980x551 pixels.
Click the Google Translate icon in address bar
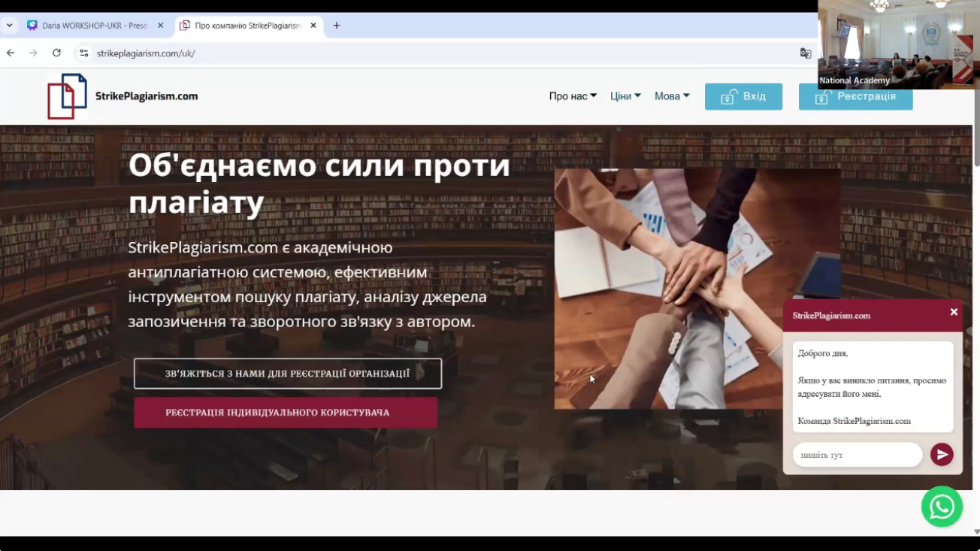(x=806, y=53)
